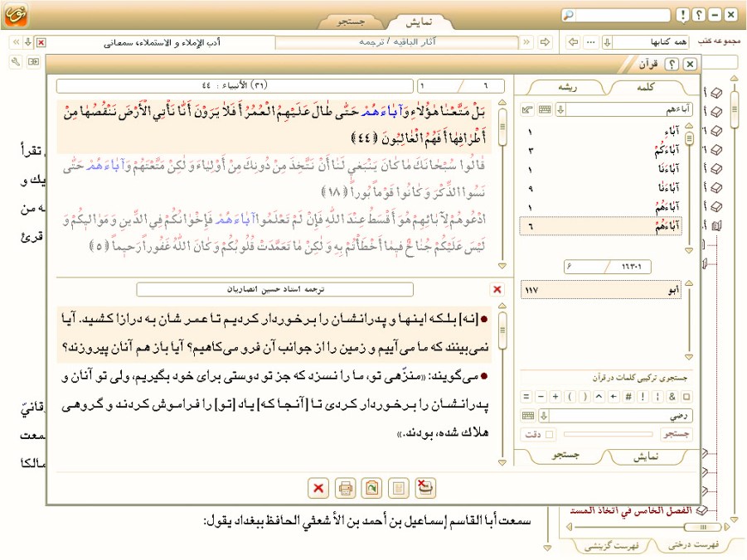Switch to the main جستجو tab at top
The image size is (747, 560).
(x=351, y=22)
